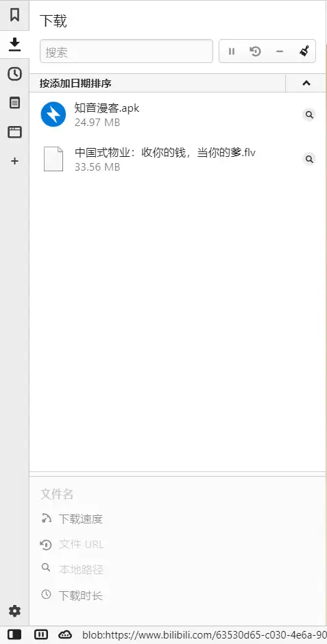This screenshot has height=644, width=327.
Task: Pause all downloads
Action: coord(232,51)
